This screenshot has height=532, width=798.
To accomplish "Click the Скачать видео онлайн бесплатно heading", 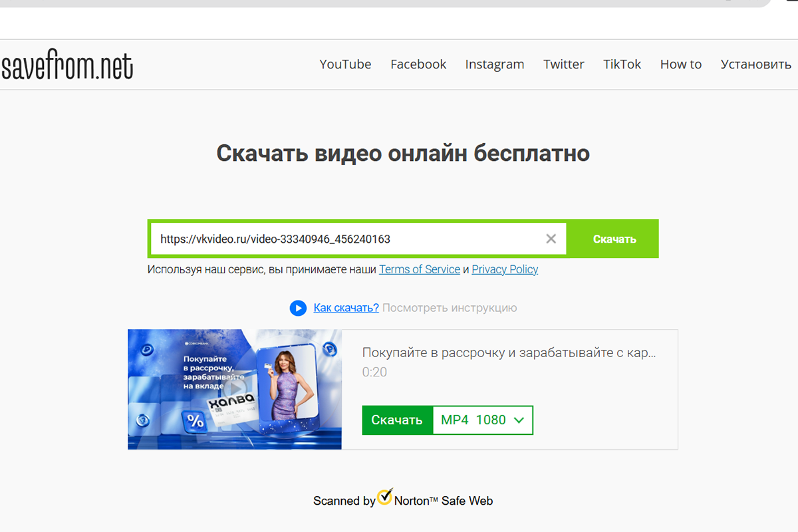I will pyautogui.click(x=403, y=153).
